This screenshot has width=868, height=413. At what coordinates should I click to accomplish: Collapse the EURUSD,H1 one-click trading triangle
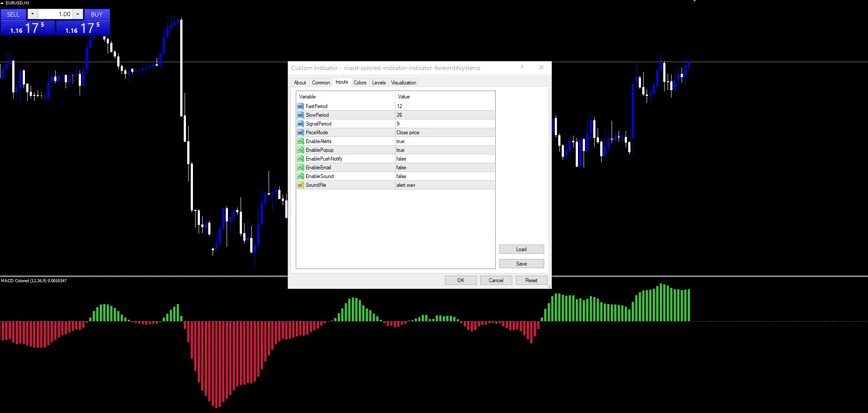(x=2, y=3)
